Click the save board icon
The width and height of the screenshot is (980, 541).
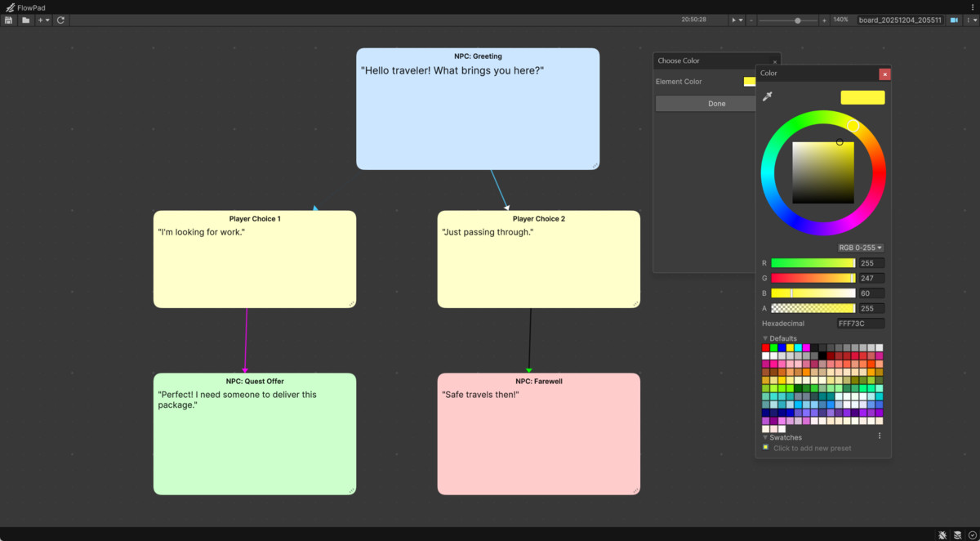8,20
